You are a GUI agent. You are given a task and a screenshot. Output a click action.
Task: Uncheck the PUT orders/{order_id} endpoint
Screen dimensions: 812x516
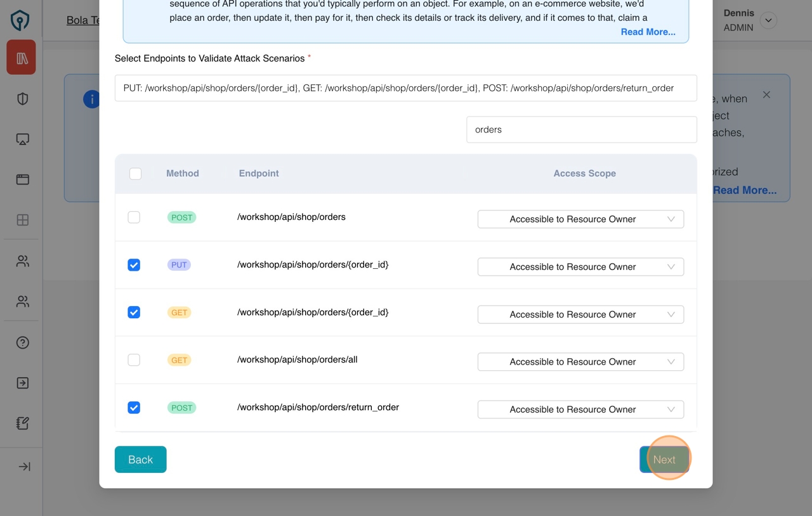[x=134, y=265]
